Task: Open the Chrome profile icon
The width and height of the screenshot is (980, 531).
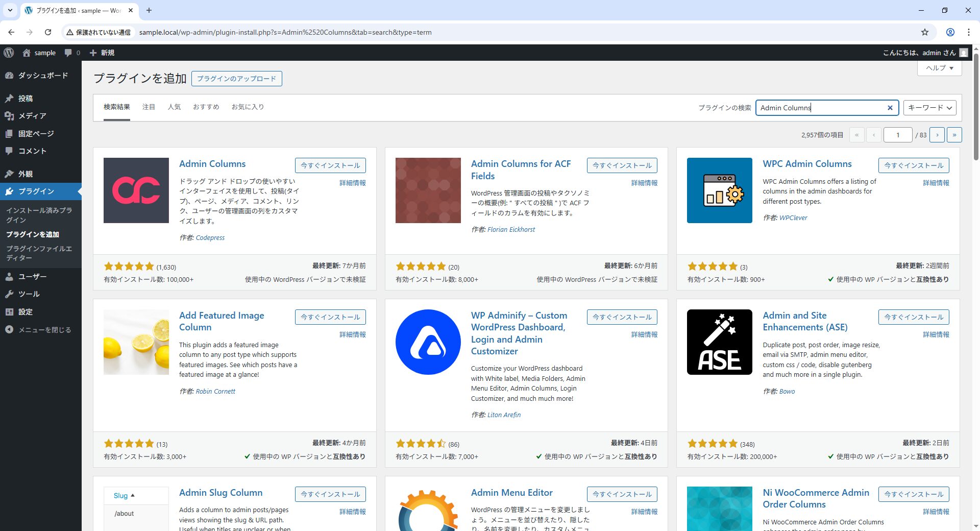Action: click(x=950, y=32)
